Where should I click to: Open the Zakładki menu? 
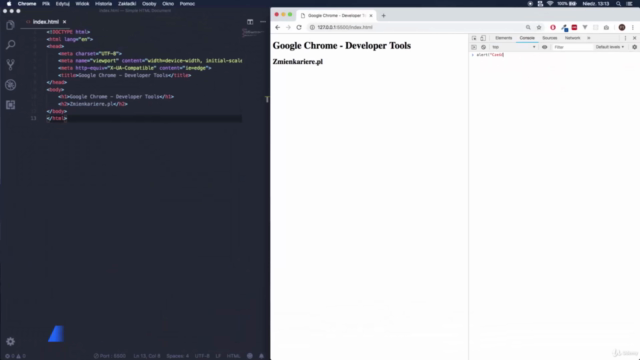point(127,4)
